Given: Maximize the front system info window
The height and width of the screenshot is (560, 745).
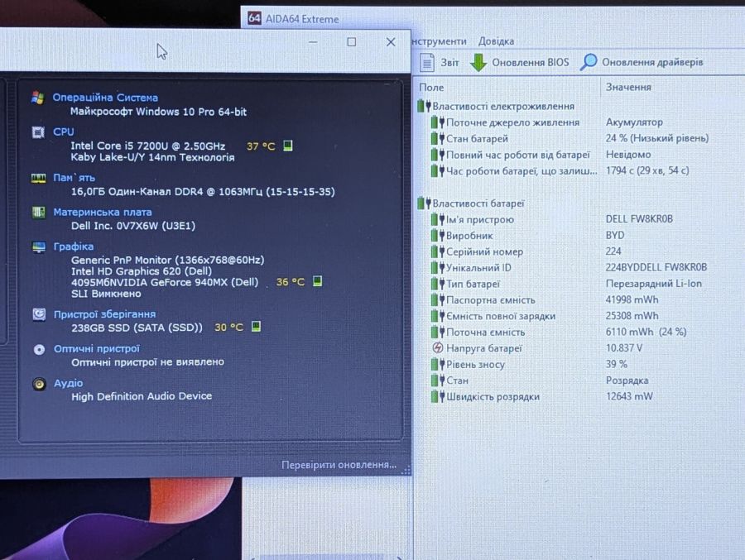Looking at the screenshot, I should point(352,42).
